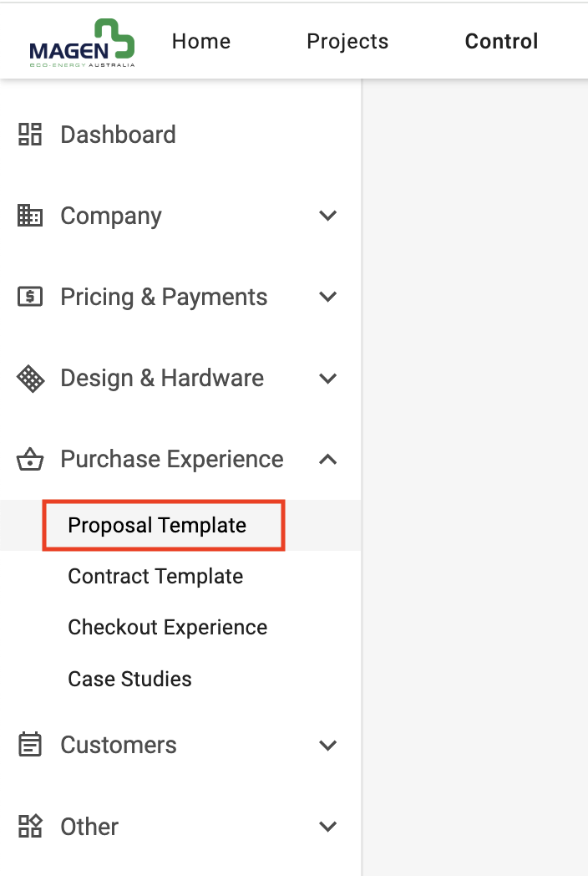Expand the Other section chevron
588x876 pixels.
click(327, 827)
